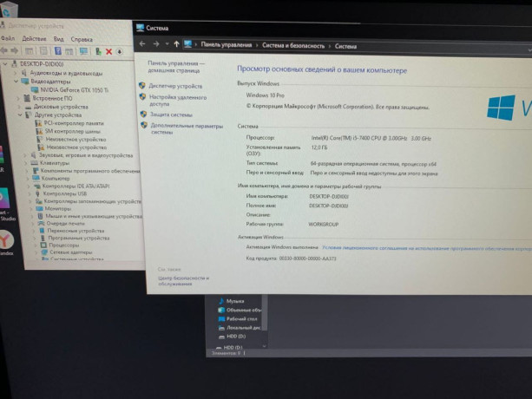Image resolution: width=532 pixels, height=399 pixels.
Task: Click Система и безопасность breadcrumb
Action: pos(294,44)
